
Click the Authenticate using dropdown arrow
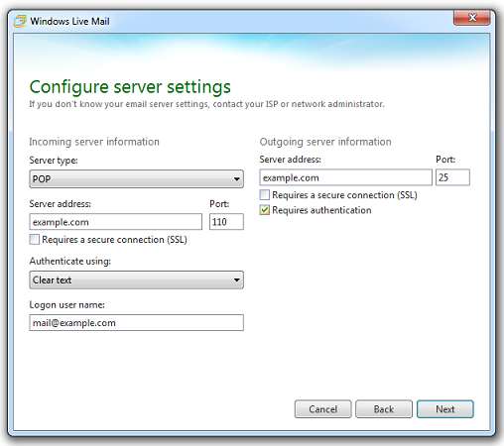point(237,280)
